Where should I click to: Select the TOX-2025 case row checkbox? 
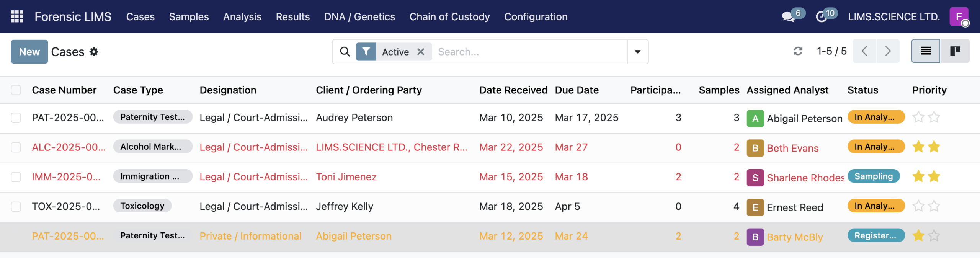point(16,207)
